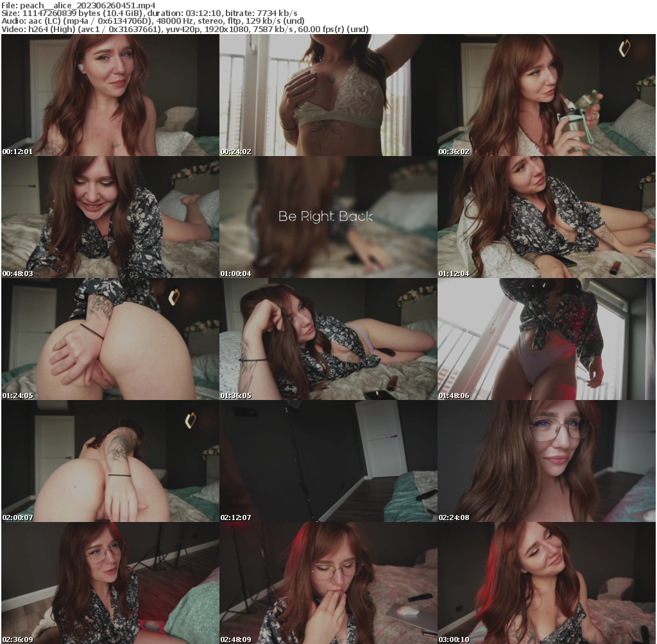Select the frame marked 02:36:09

click(110, 583)
